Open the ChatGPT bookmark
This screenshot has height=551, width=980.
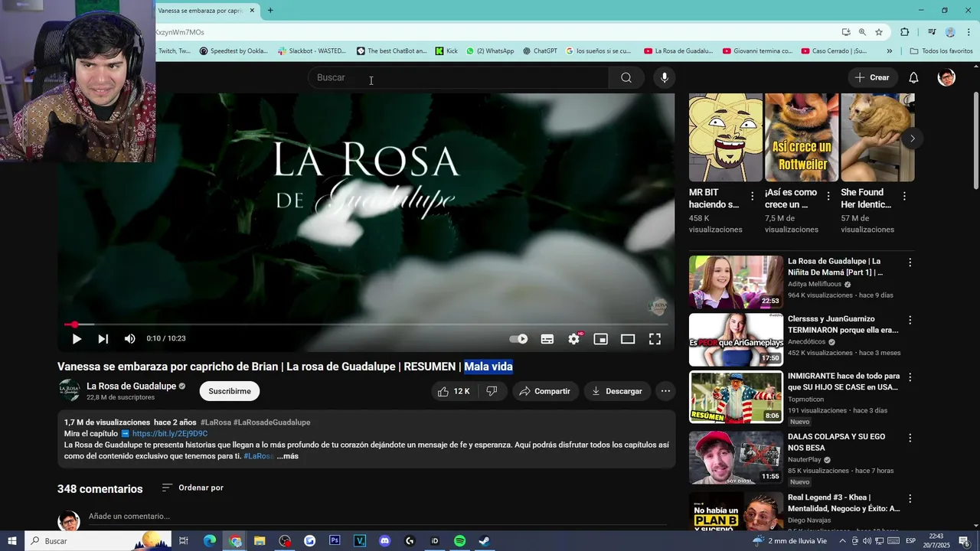coord(541,51)
